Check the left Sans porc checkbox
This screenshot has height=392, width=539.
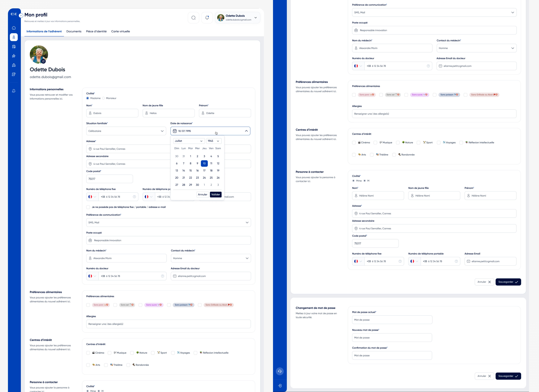[x=88, y=305]
